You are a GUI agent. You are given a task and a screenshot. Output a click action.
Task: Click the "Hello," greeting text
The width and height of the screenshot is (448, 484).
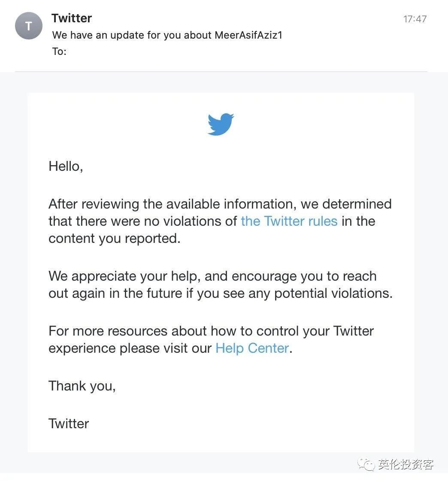66,166
